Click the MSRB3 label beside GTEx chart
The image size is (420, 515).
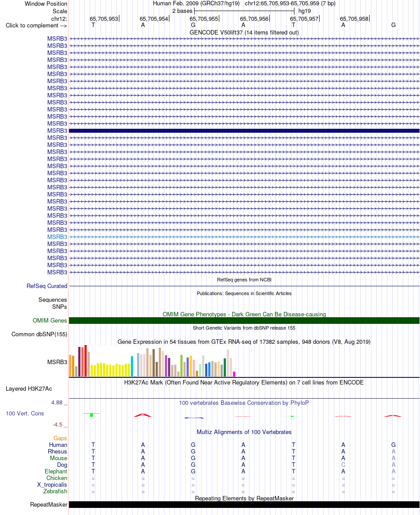tap(57, 362)
